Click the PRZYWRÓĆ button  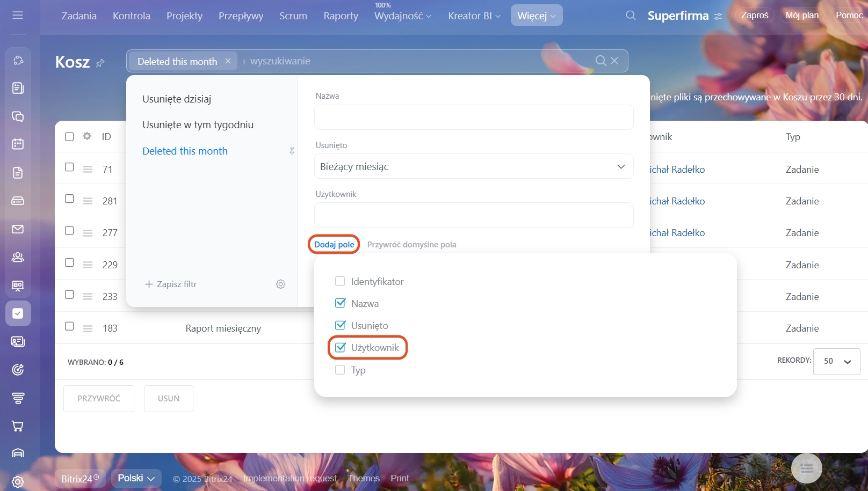click(99, 399)
